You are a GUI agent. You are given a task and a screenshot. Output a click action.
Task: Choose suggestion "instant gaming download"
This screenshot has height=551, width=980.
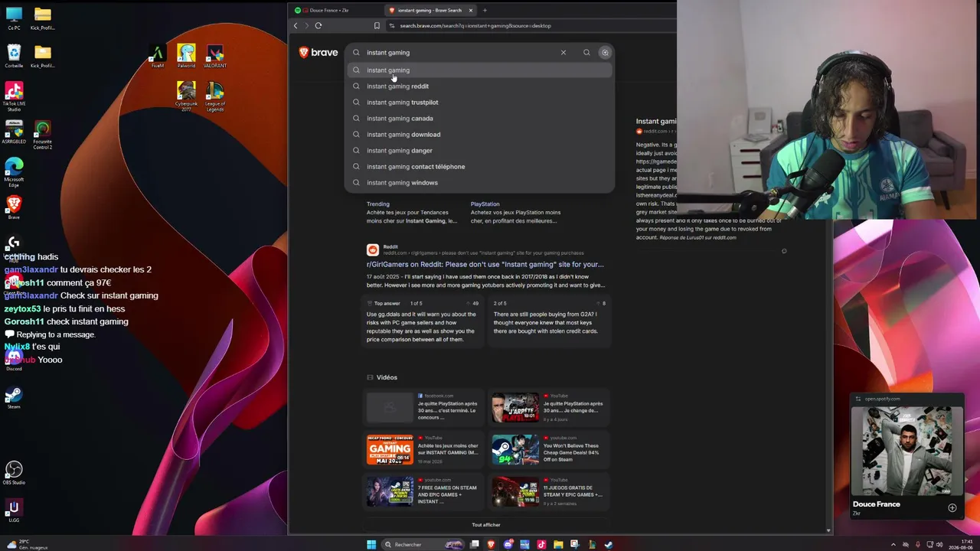(x=480, y=135)
